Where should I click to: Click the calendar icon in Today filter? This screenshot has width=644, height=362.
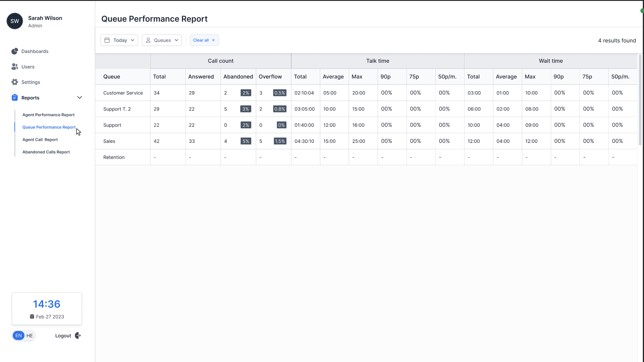tap(107, 40)
